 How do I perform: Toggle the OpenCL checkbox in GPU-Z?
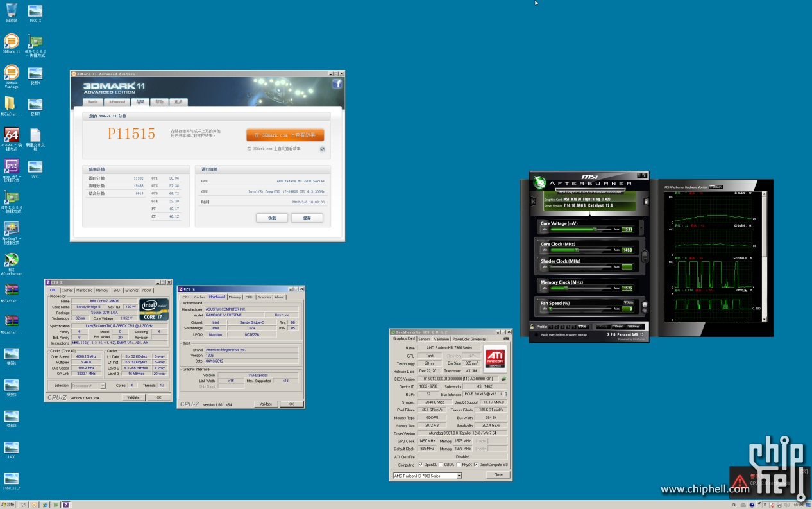(x=420, y=465)
